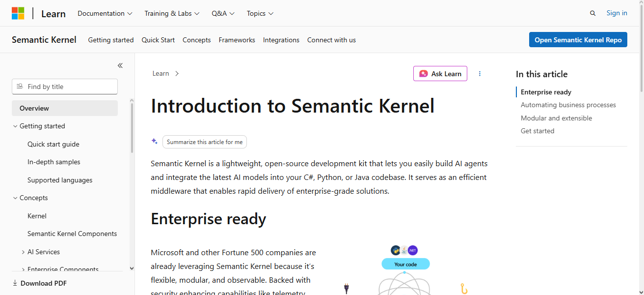Image resolution: width=644 pixels, height=295 pixels.
Task: Click the AI sparkle summarize icon
Action: click(x=155, y=142)
